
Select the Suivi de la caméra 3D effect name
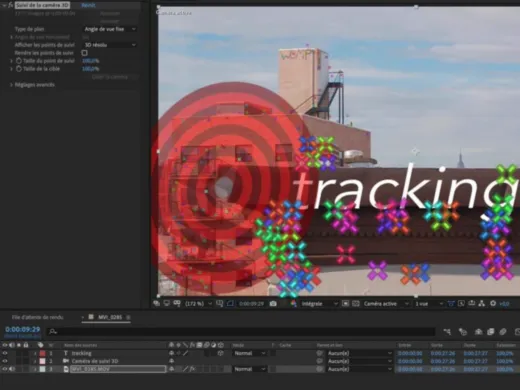pyautogui.click(x=42, y=5)
